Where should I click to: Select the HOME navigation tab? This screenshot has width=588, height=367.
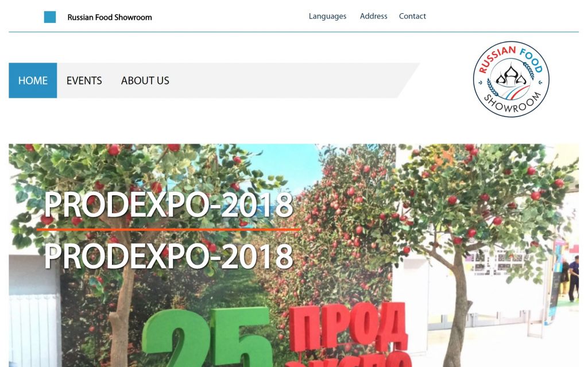[x=33, y=80]
